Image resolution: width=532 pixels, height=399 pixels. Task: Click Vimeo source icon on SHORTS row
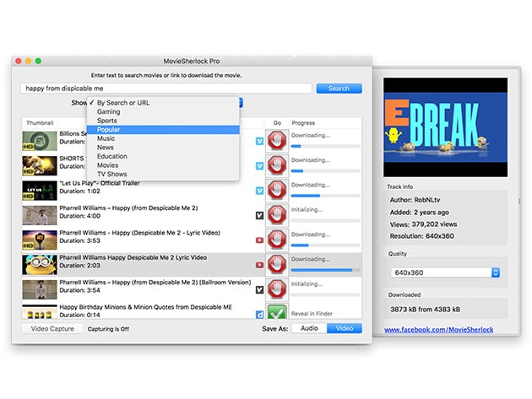(x=259, y=166)
